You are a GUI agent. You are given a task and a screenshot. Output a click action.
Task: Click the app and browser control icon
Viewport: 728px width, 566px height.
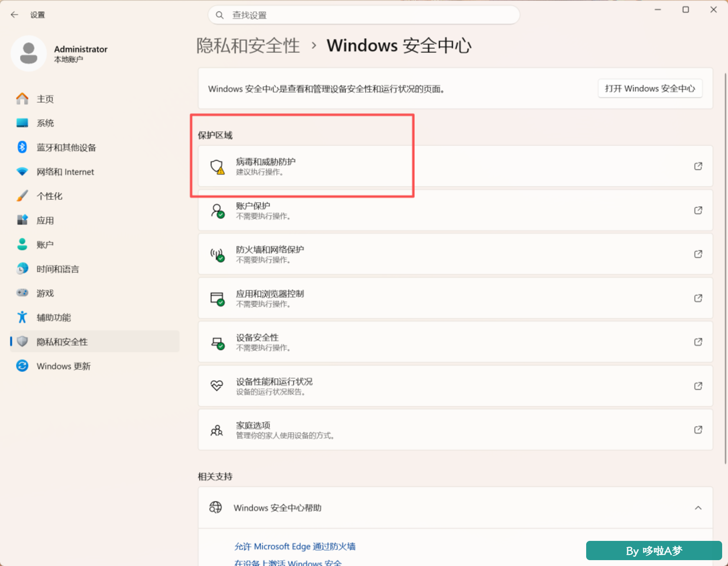(x=217, y=298)
